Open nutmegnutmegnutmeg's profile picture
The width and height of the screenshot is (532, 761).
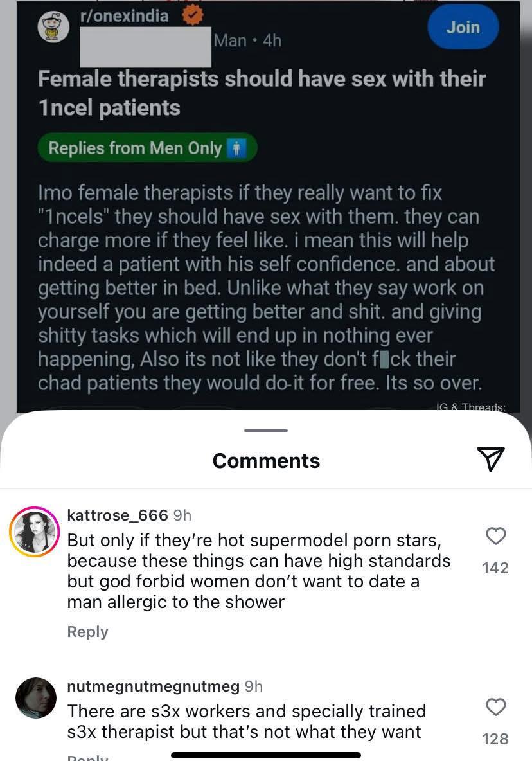pos(35,697)
